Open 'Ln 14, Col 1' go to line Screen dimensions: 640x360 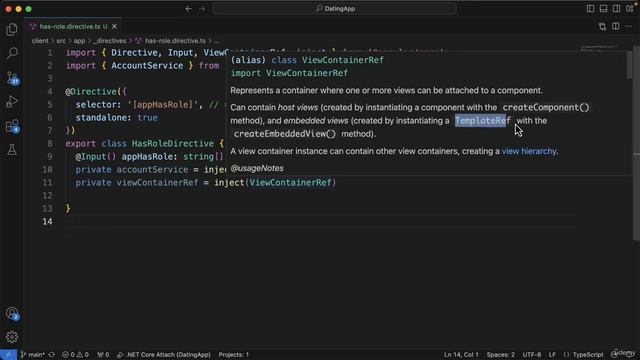coord(461,355)
